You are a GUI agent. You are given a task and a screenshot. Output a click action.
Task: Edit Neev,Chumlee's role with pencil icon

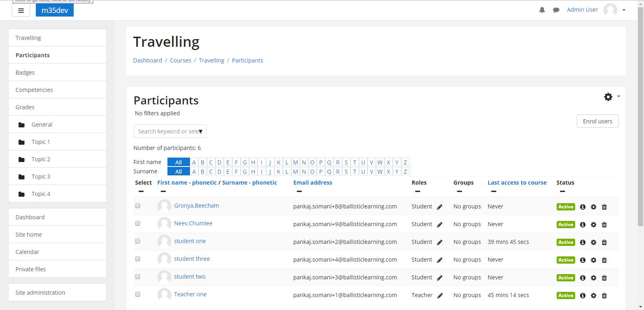(x=440, y=225)
